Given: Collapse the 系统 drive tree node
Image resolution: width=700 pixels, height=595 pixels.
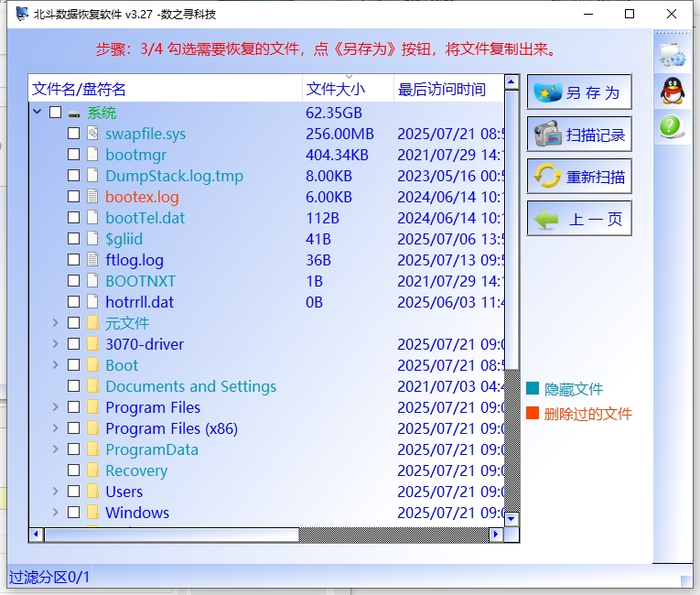Looking at the screenshot, I should pos(38,112).
